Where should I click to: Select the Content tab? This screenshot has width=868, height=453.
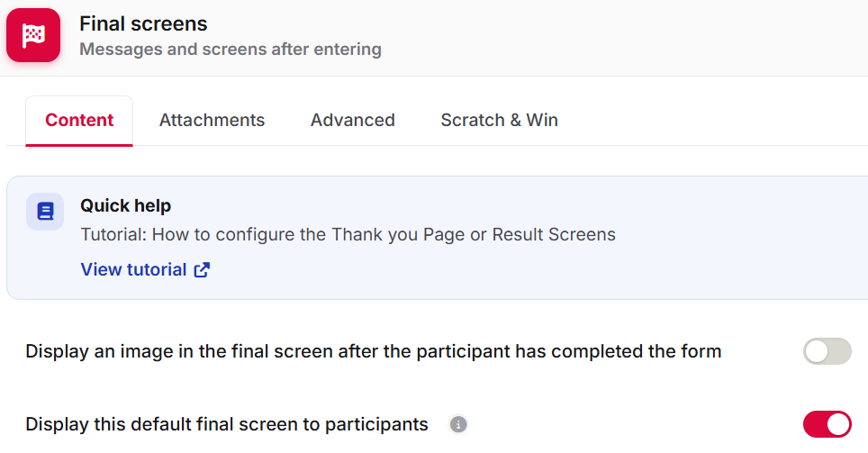(x=79, y=120)
